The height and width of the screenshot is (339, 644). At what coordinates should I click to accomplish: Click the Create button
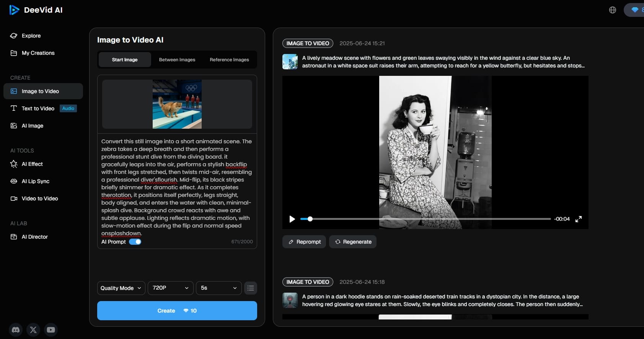[177, 311]
